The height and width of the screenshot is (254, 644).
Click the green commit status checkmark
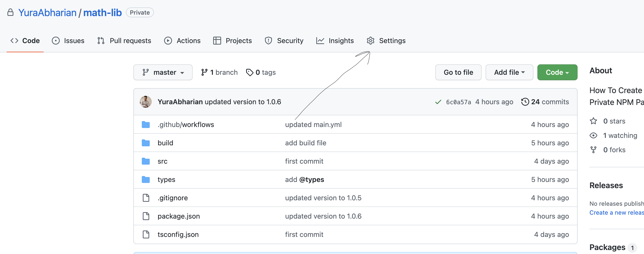tap(438, 102)
